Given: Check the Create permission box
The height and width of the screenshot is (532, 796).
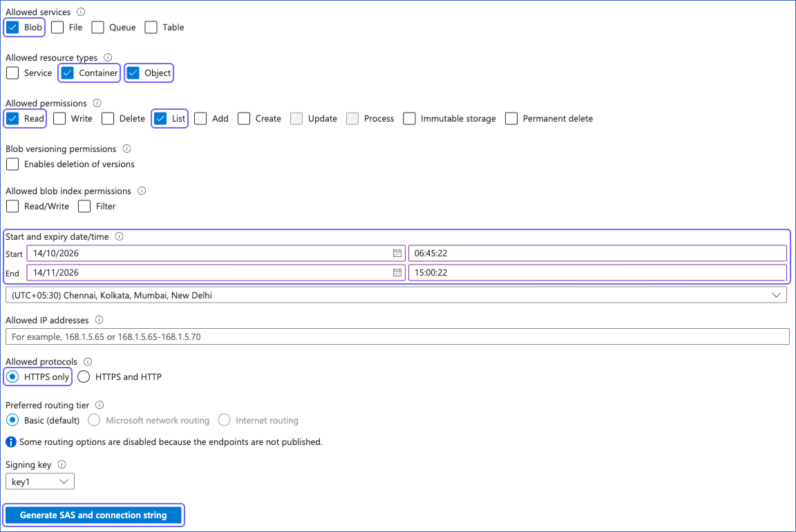Looking at the screenshot, I should click(244, 119).
